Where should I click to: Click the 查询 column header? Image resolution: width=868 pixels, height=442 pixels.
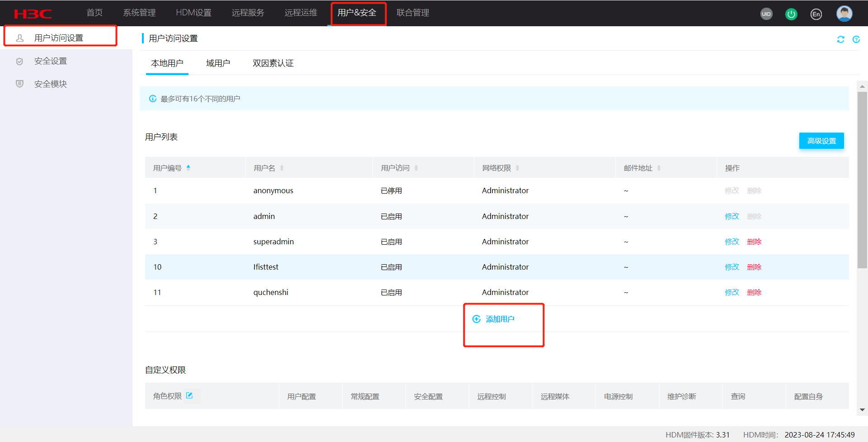pos(738,396)
